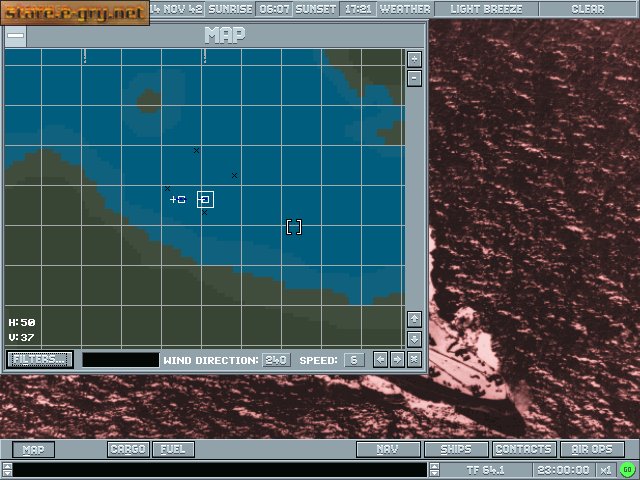Click the 23:00:00 clock display
The image size is (640, 480).
pos(563,470)
